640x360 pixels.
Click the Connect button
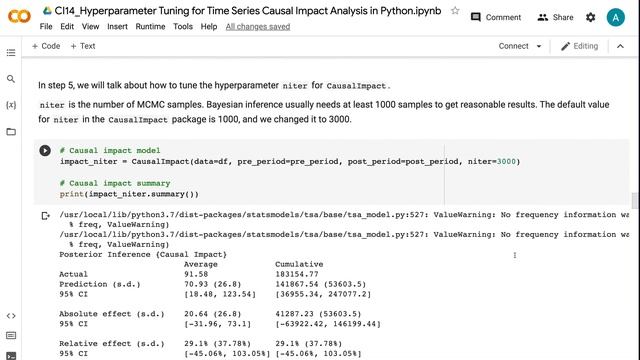coord(513,46)
